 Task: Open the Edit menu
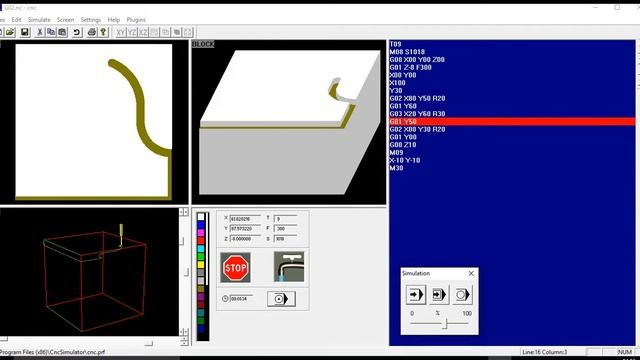pos(16,20)
